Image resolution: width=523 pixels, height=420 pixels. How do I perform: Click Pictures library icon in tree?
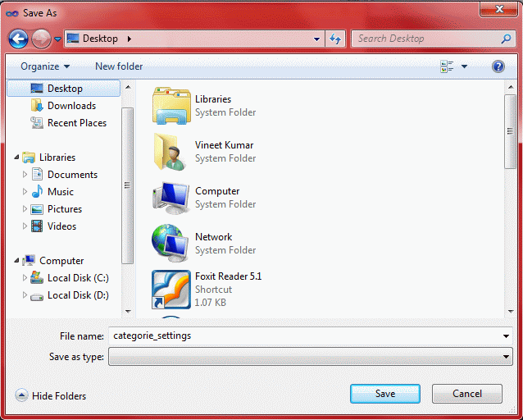37,209
